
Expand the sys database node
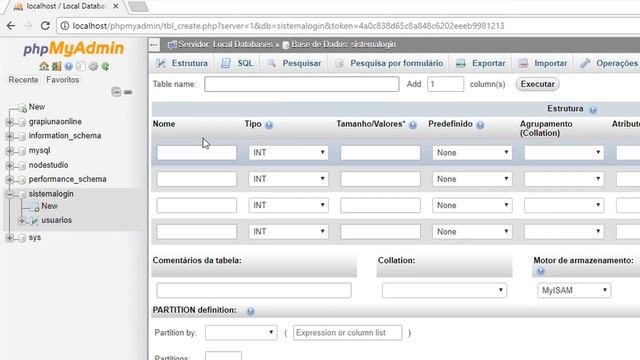[x=9, y=238]
